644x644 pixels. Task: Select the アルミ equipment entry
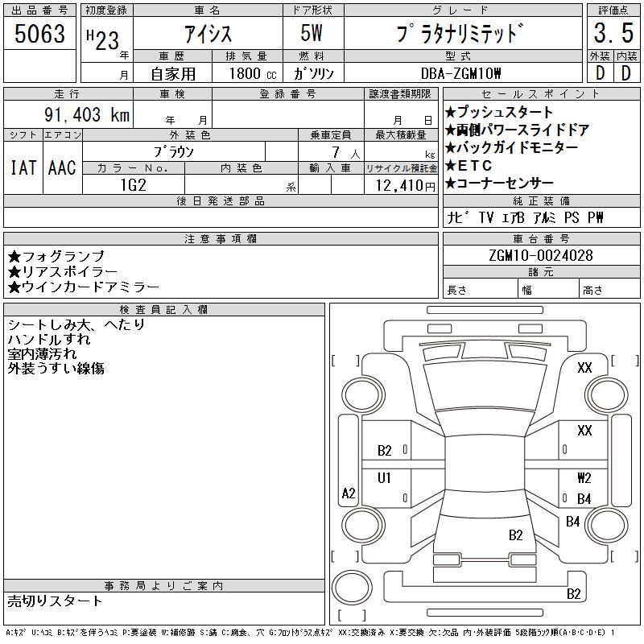tap(545, 217)
